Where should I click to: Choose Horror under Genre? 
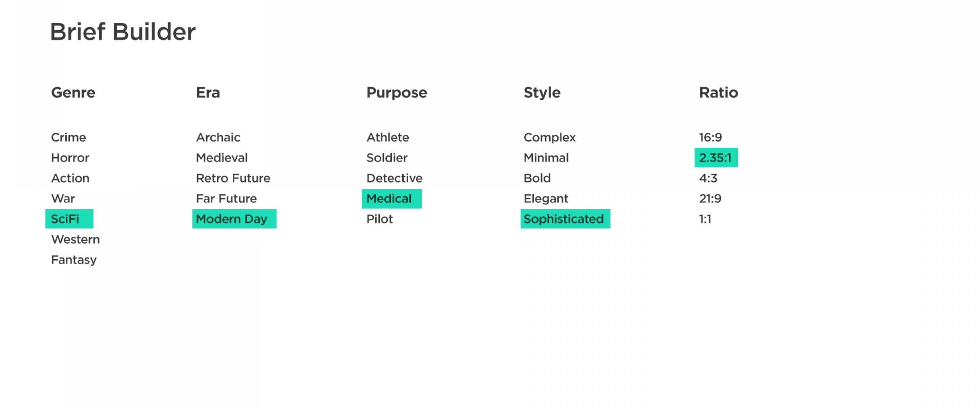pyautogui.click(x=70, y=158)
